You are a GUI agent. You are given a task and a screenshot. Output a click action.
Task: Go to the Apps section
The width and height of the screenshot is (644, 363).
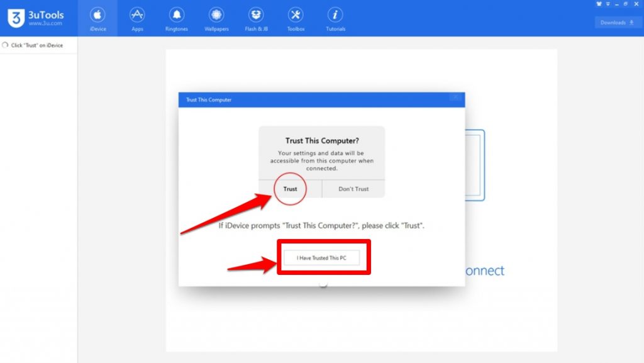point(137,18)
